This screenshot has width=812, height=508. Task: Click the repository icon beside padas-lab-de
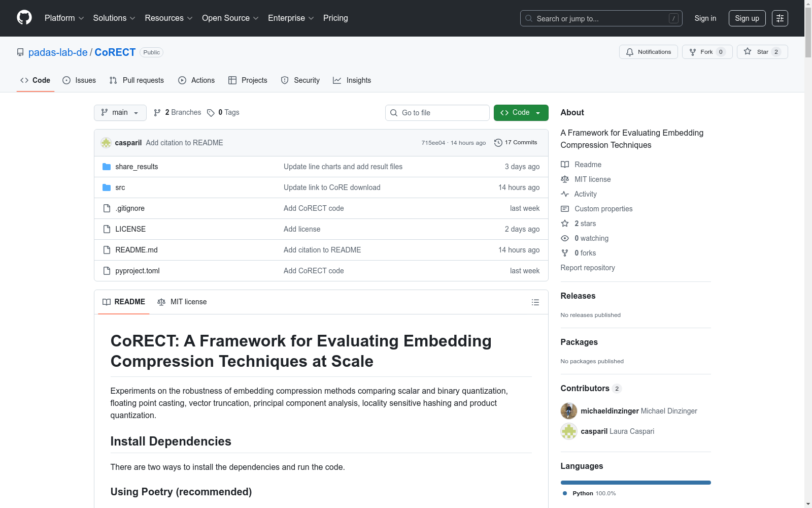20,52
